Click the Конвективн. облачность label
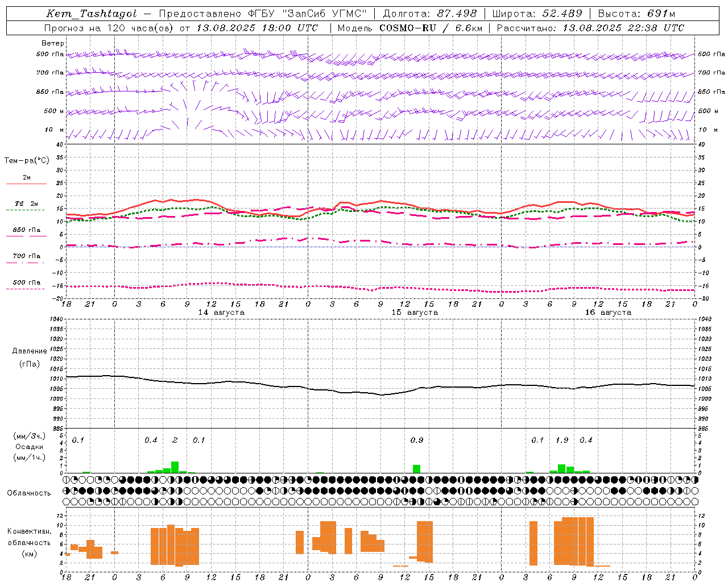Image resolution: width=728 pixels, height=582 pixels. [29, 537]
